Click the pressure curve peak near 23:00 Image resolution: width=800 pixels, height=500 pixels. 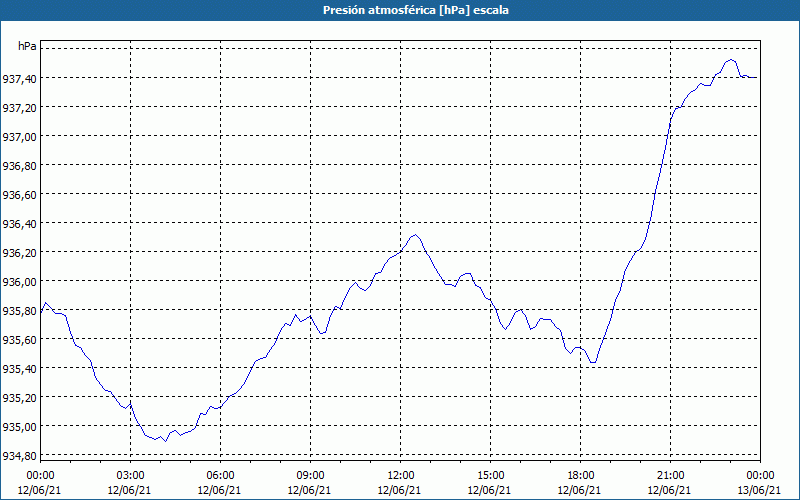coord(731,60)
